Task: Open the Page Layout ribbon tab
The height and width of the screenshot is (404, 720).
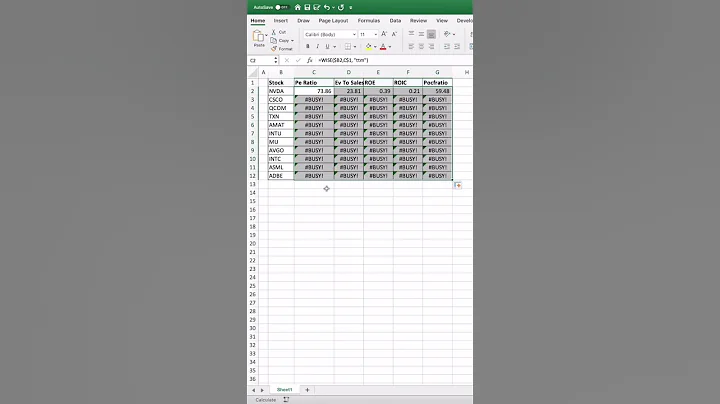Action: (333, 21)
